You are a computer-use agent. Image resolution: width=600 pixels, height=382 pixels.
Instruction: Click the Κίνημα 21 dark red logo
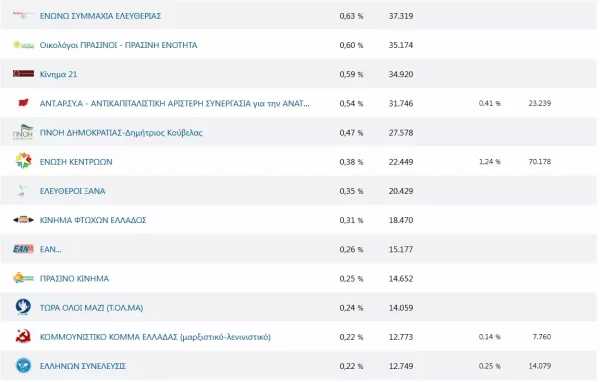click(x=23, y=73)
